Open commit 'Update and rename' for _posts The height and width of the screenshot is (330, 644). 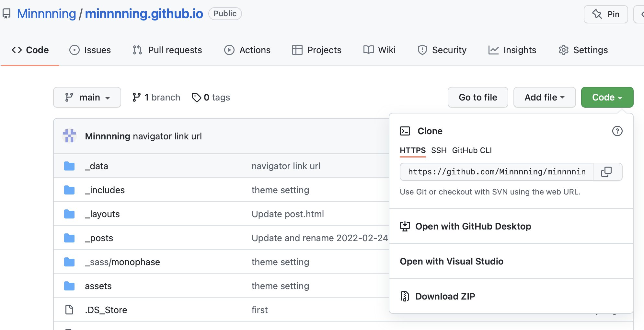tap(320, 238)
